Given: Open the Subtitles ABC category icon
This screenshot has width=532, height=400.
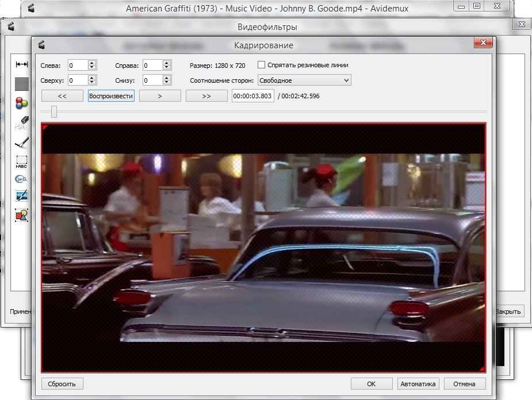Looking at the screenshot, I should click(22, 161).
